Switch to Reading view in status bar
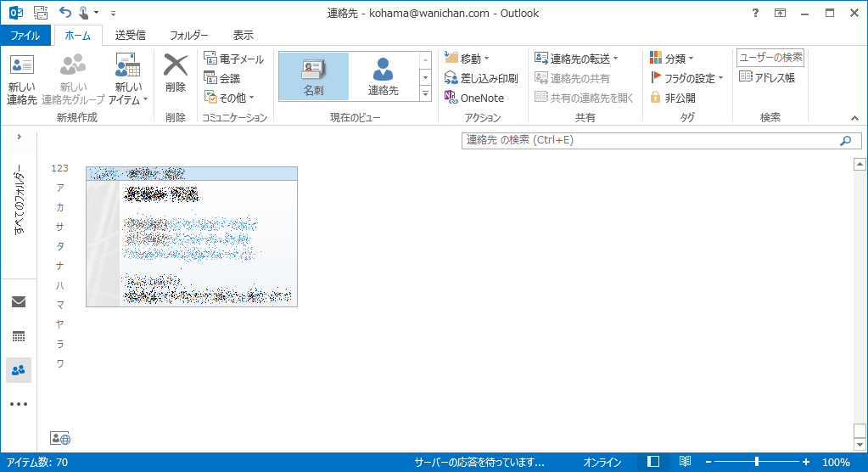Screen dimensions: 868x472 (685, 462)
